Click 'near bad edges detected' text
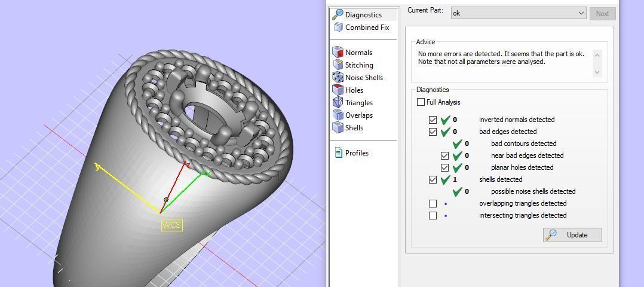 click(x=528, y=155)
